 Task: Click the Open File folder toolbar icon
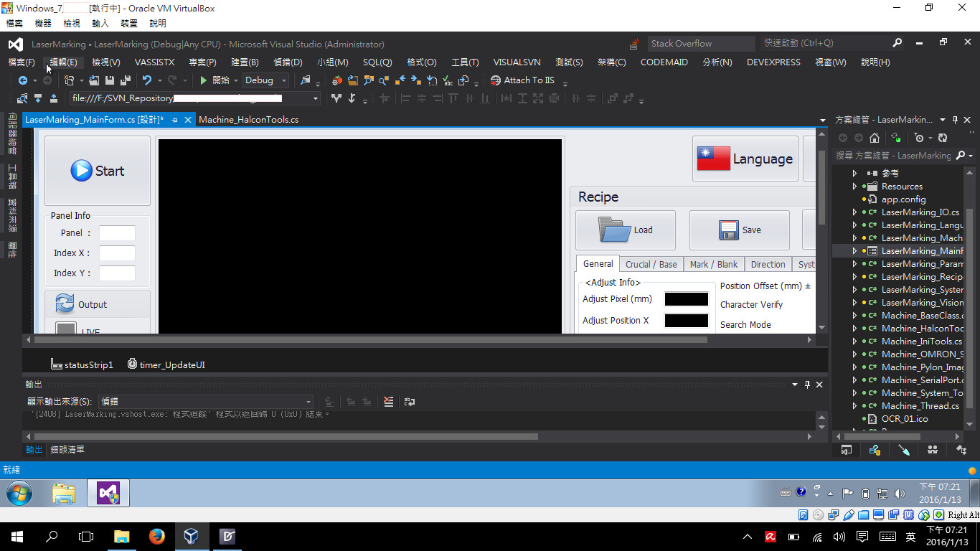tap(95, 80)
